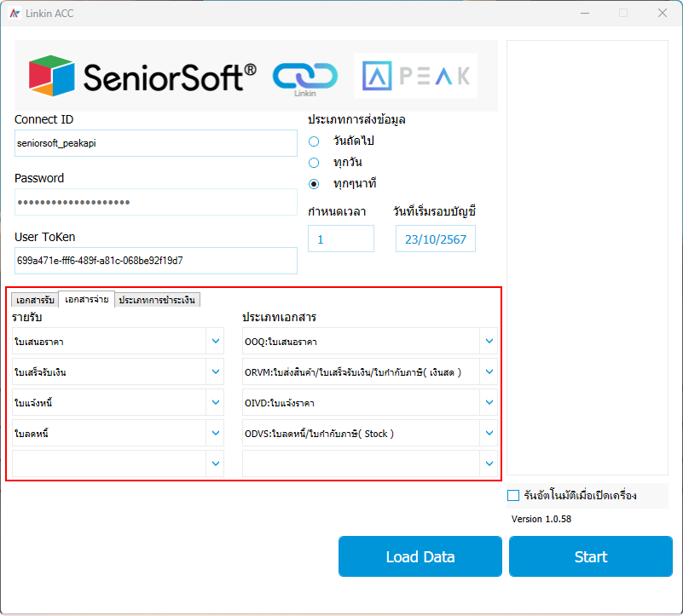Switch to the เอกสารจ่าย tab
Viewport: 683px width, 616px height.
click(87, 299)
